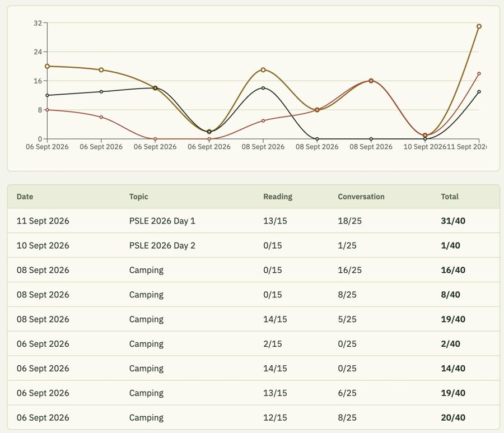Image resolution: width=504 pixels, height=433 pixels.
Task: Click the date cell in the 14/40 row
Action: coord(43,369)
